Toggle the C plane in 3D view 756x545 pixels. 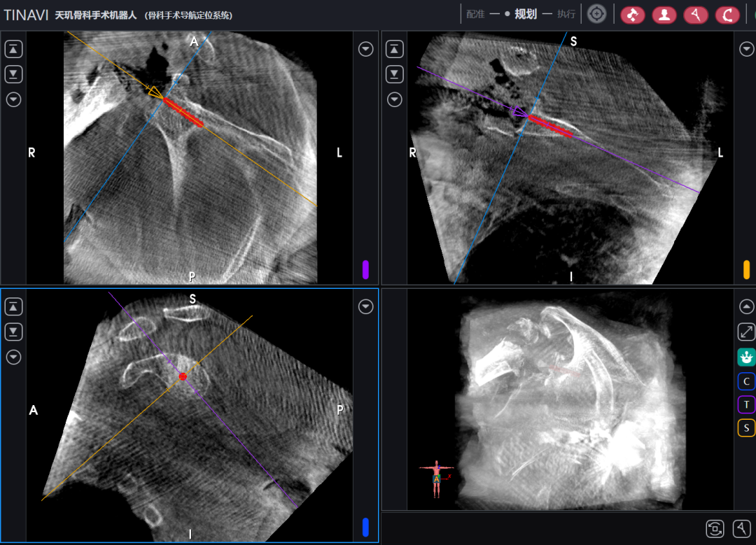click(746, 381)
